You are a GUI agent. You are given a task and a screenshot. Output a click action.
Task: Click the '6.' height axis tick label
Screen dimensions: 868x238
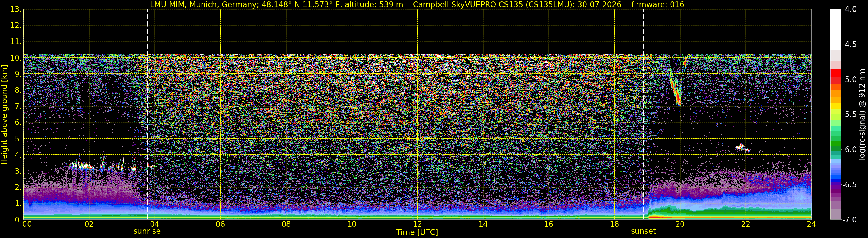[x=18, y=123]
